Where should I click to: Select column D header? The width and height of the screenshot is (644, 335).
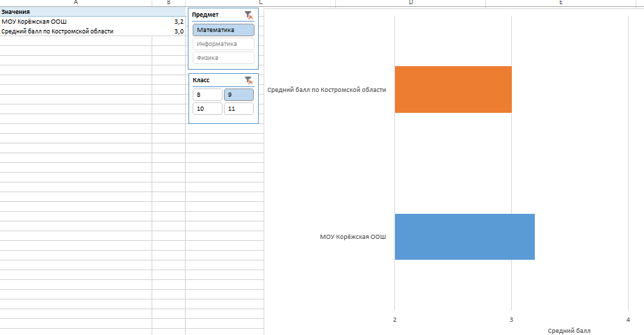pos(411,3)
